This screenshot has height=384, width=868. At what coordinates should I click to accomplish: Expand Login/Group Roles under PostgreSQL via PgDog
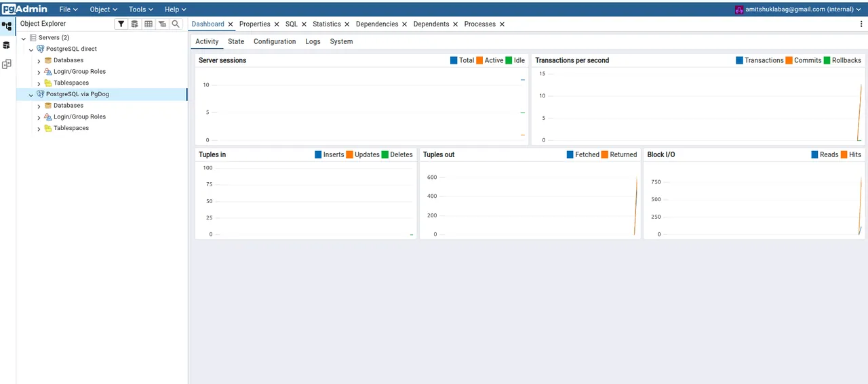(39, 117)
